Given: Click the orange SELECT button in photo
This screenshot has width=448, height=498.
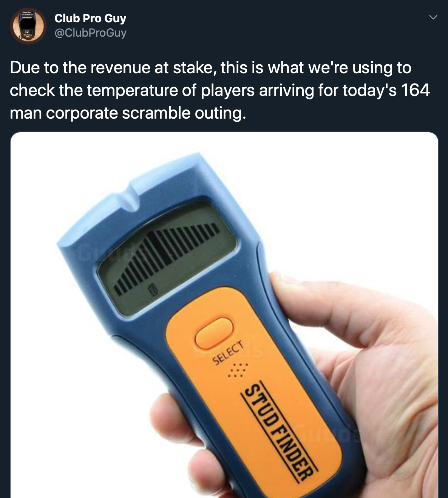Looking at the screenshot, I should click(x=214, y=333).
